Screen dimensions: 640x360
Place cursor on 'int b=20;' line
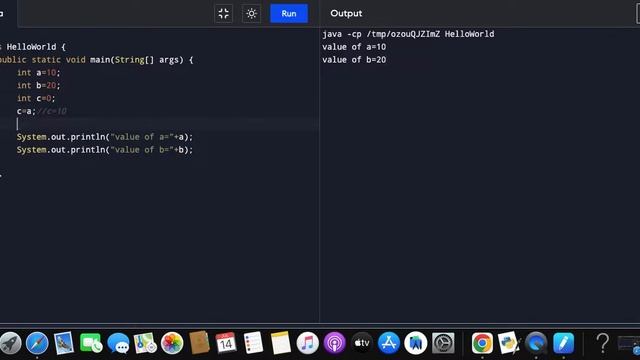(38, 85)
